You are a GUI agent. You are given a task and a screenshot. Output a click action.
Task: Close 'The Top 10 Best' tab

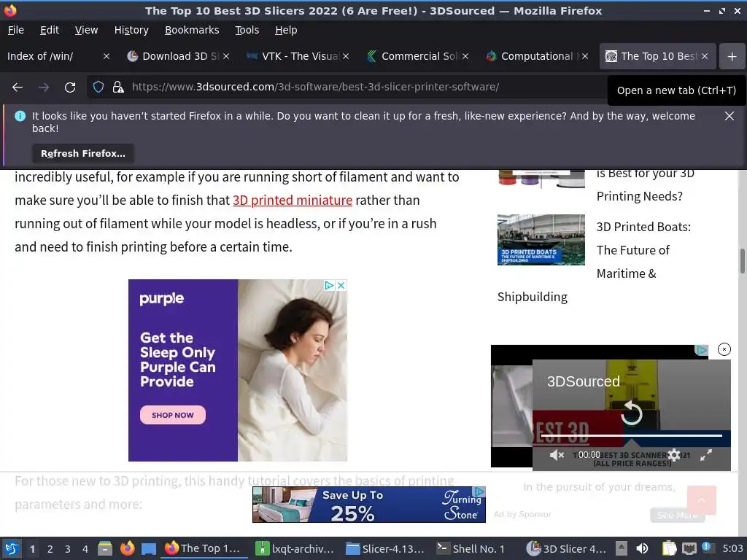705,56
